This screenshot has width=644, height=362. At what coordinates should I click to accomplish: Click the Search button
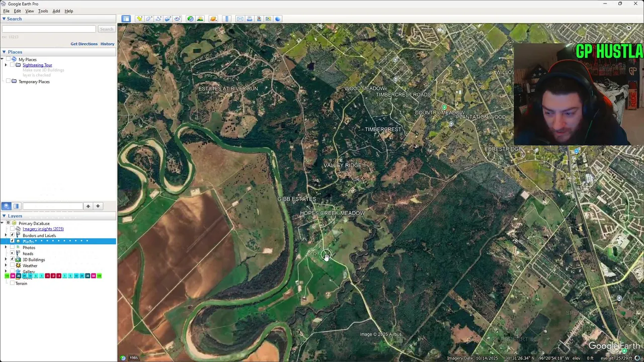tap(106, 29)
